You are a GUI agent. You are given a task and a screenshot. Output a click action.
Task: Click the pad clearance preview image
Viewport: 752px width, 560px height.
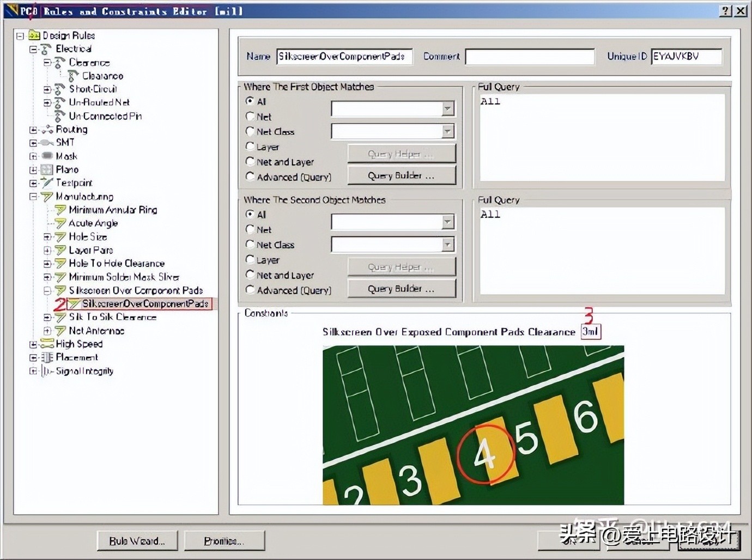click(473, 425)
